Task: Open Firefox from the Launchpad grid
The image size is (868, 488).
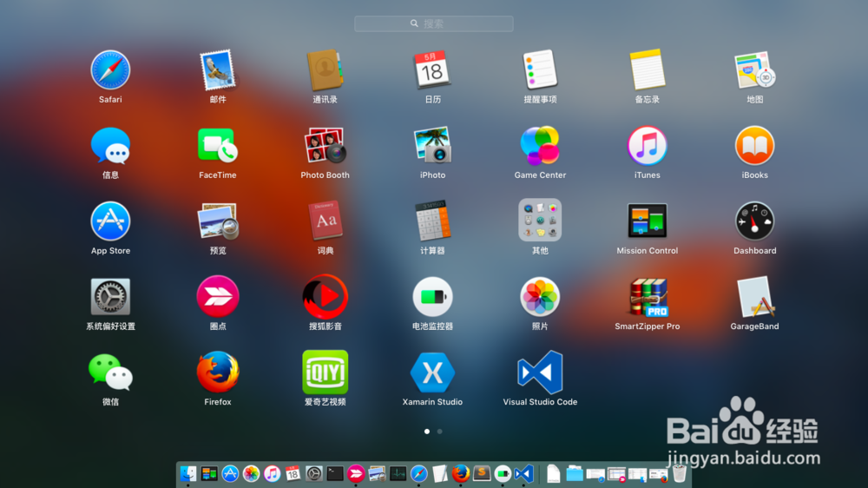Action: pos(218,373)
